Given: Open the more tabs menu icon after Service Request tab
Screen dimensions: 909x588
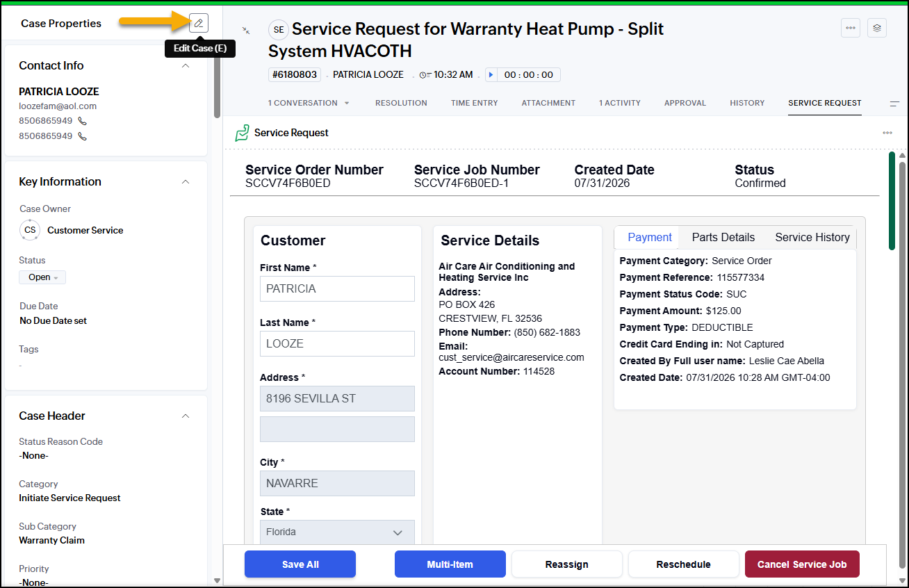Looking at the screenshot, I should [x=894, y=104].
